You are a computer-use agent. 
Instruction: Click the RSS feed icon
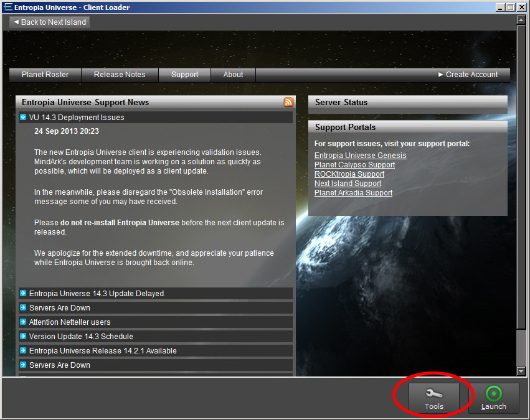[288, 102]
